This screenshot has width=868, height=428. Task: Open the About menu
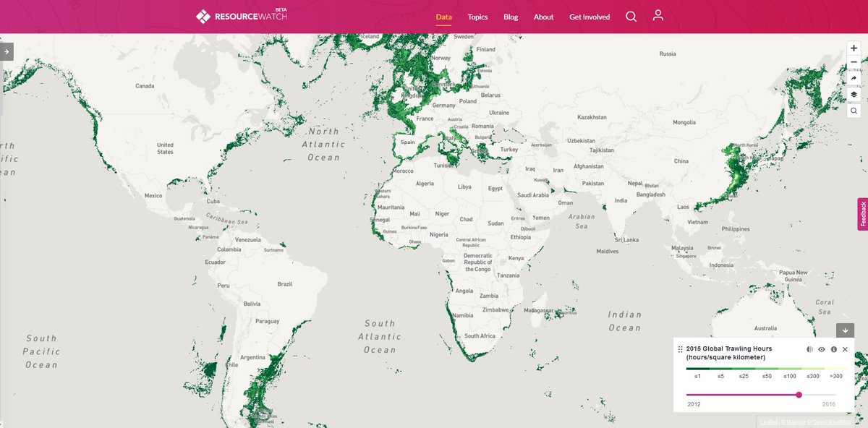coord(543,17)
